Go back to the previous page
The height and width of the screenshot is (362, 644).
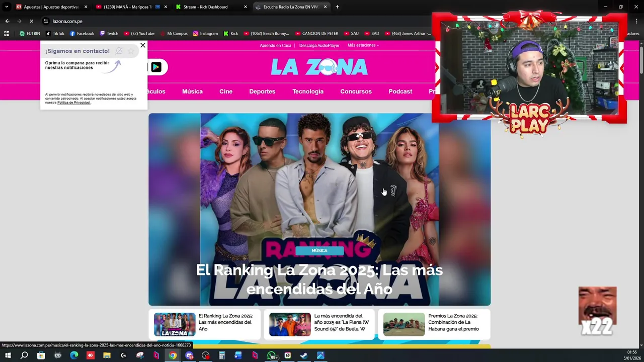(x=7, y=21)
